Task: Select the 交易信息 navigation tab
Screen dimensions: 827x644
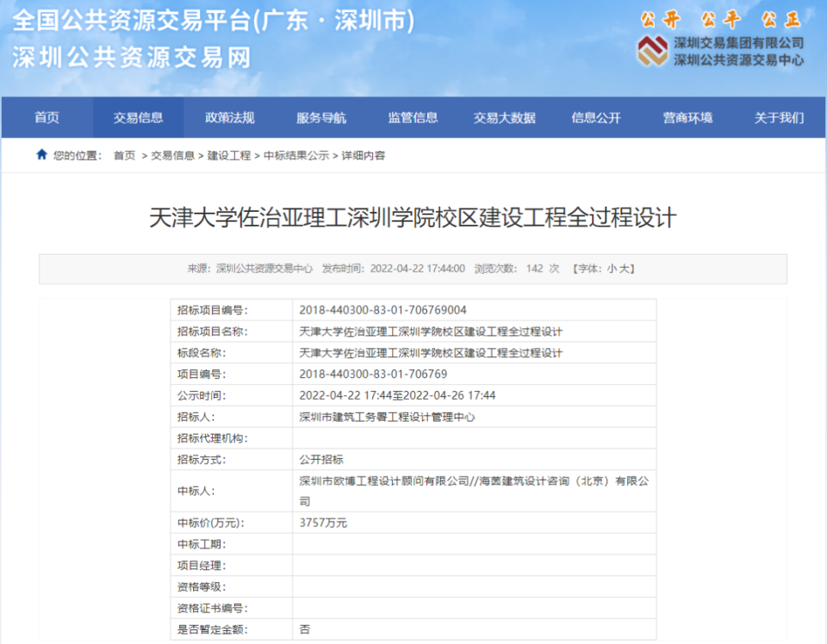Action: (x=138, y=117)
